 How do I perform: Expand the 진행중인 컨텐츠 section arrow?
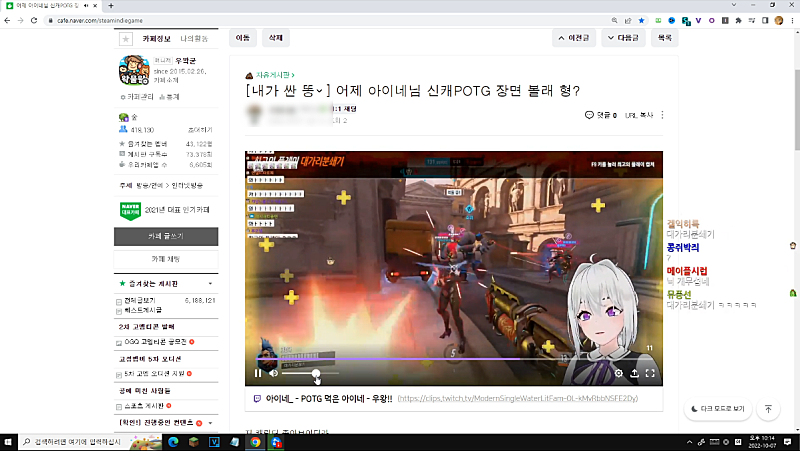(210, 423)
